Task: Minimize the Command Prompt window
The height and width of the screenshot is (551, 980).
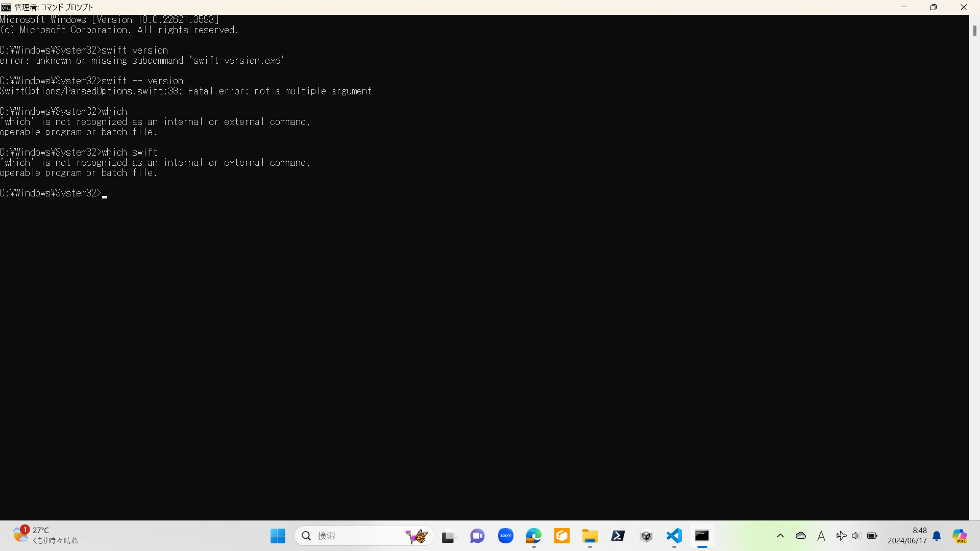Action: (x=904, y=7)
